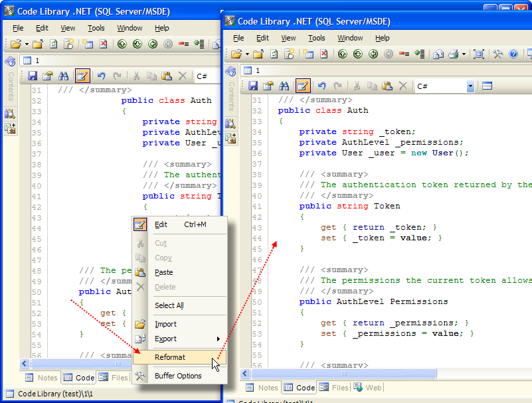Choose Import in the context menu
Viewport: 532px width, 403px height.
(x=179, y=324)
